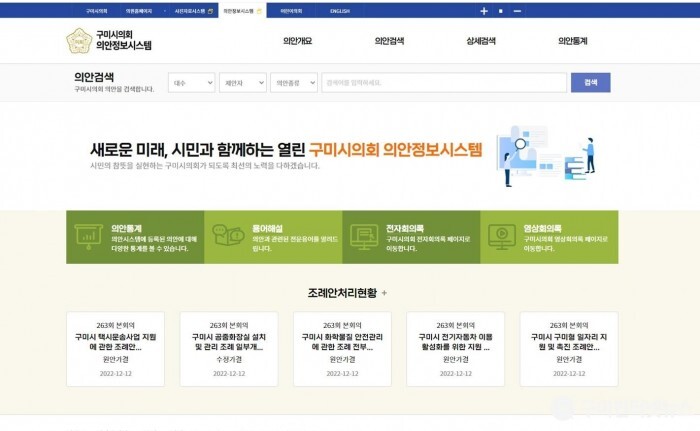Click the window icon beside 의안정보시스템 tab
Image resolution: width=700 pixels, height=431 pixels.
pos(259,11)
